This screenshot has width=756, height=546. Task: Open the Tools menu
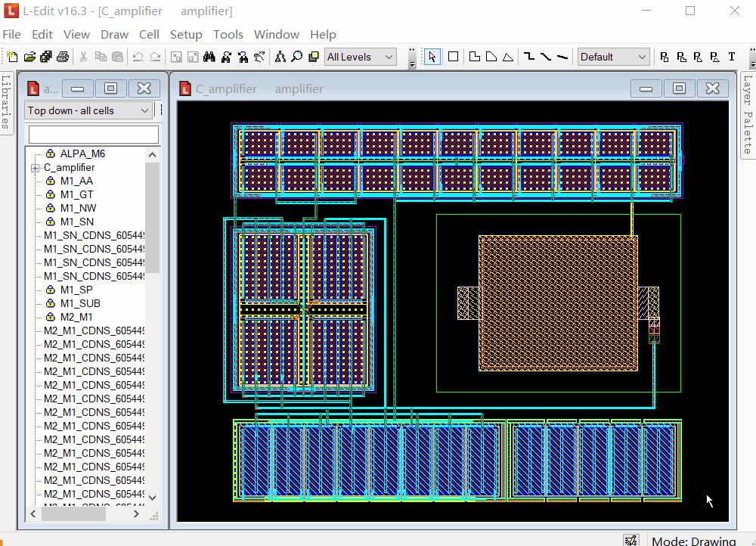228,35
